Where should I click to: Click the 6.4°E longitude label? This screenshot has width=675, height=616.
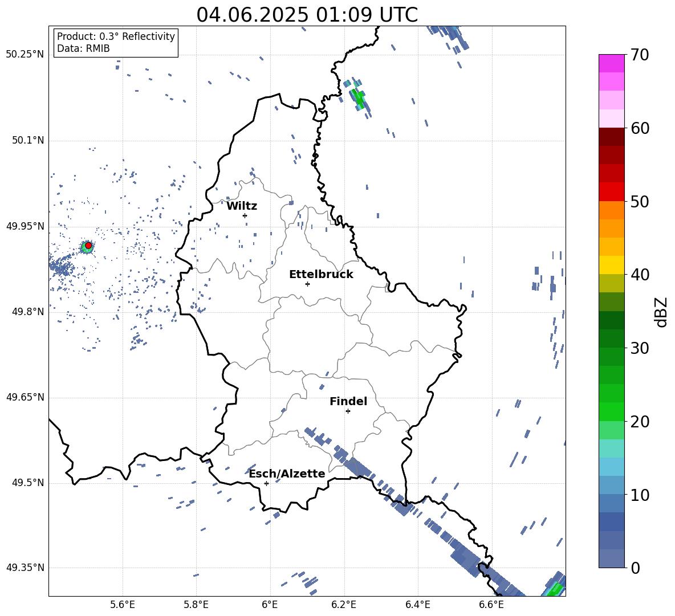pos(417,605)
